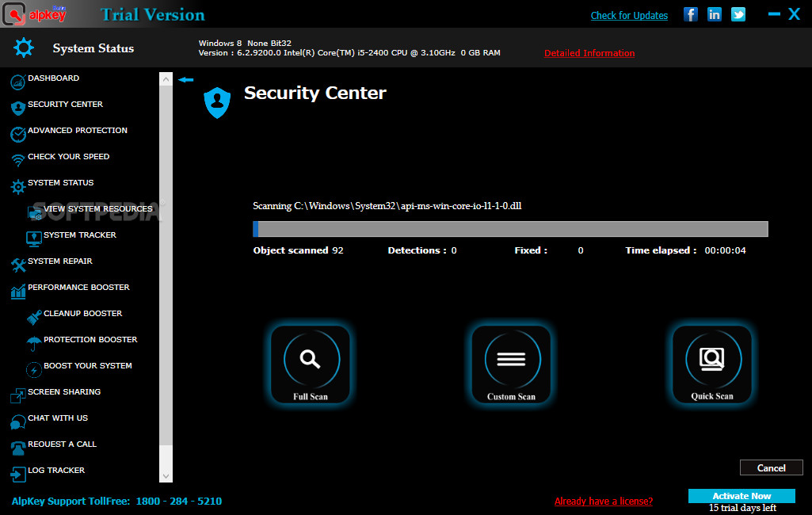Click the Cleanup Booster brush icon

click(34, 317)
